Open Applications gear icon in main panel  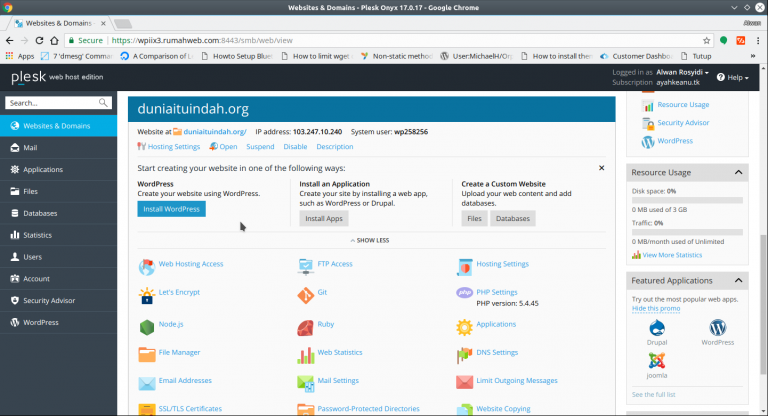click(x=464, y=327)
